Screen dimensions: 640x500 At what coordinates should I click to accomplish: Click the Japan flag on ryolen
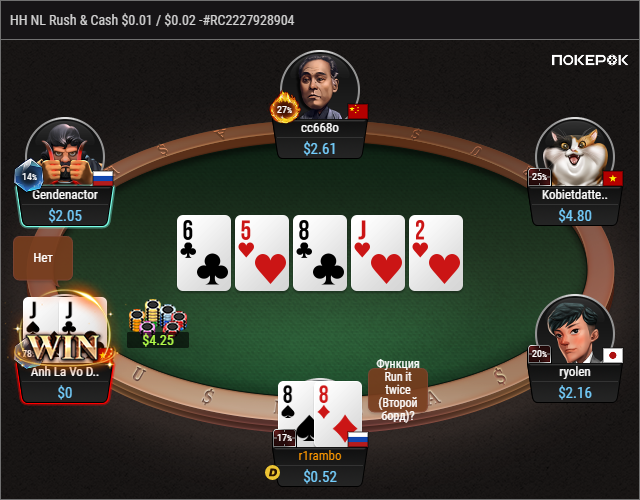coord(613,355)
